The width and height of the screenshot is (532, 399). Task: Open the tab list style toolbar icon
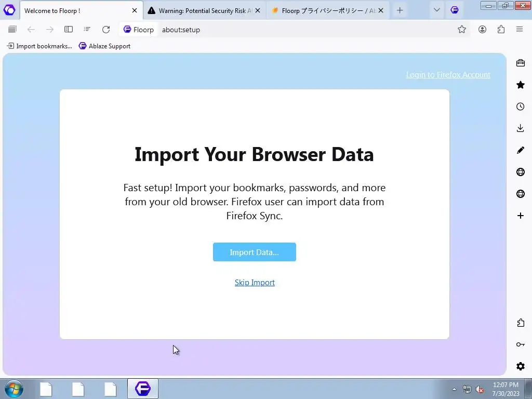87,30
